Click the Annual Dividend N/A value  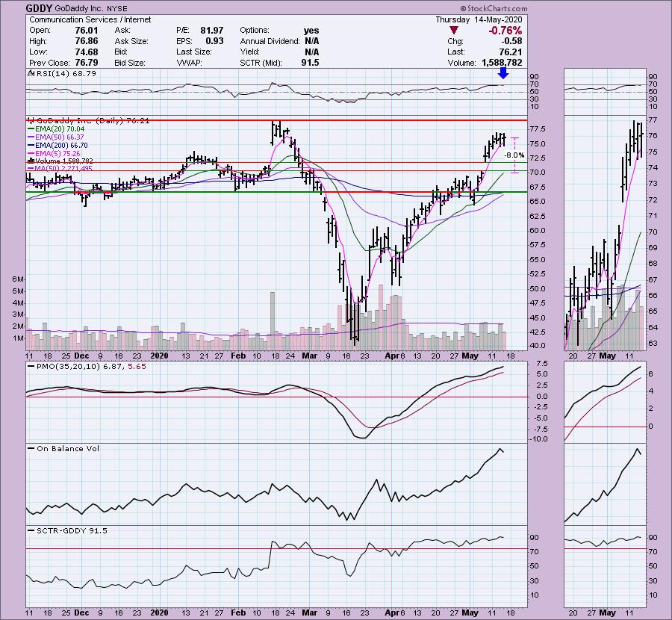click(x=311, y=41)
